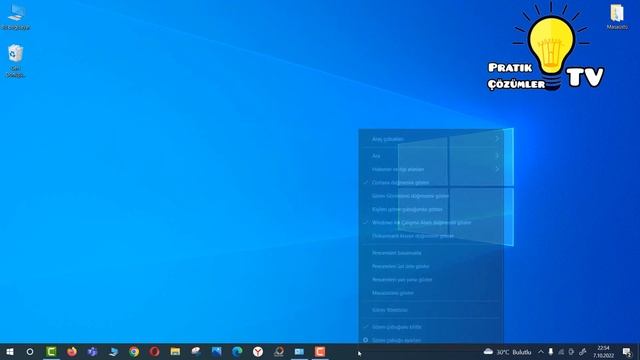Click the Cortana circle button on taskbar

coord(30,351)
